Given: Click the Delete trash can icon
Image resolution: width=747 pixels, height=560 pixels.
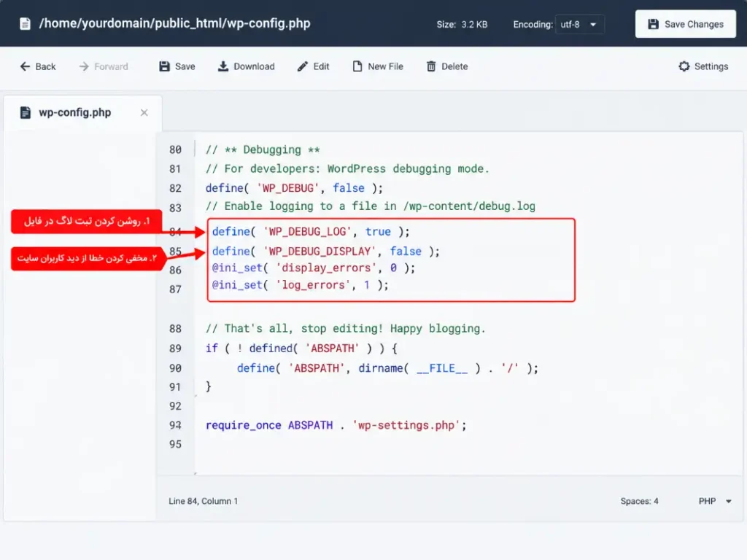Looking at the screenshot, I should tap(431, 66).
